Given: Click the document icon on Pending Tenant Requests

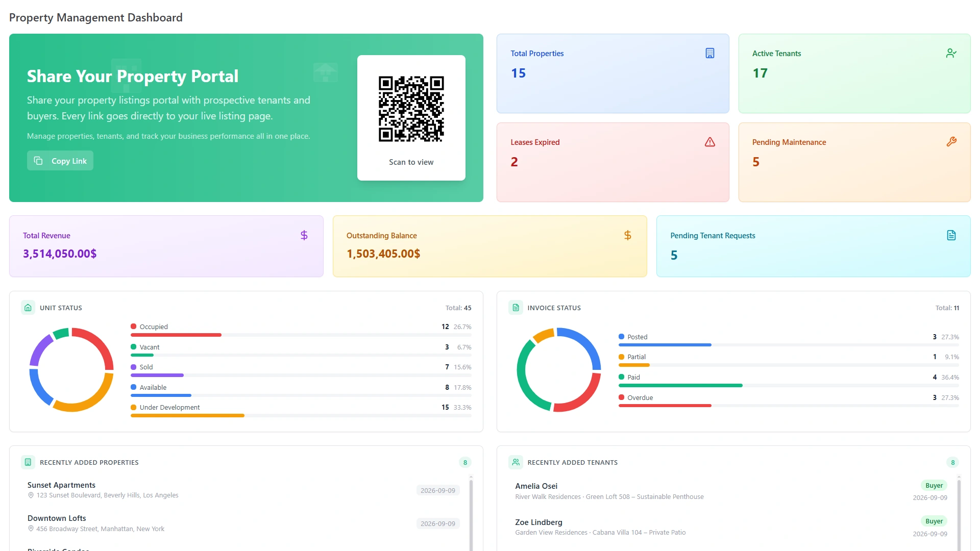Looking at the screenshot, I should (x=951, y=235).
